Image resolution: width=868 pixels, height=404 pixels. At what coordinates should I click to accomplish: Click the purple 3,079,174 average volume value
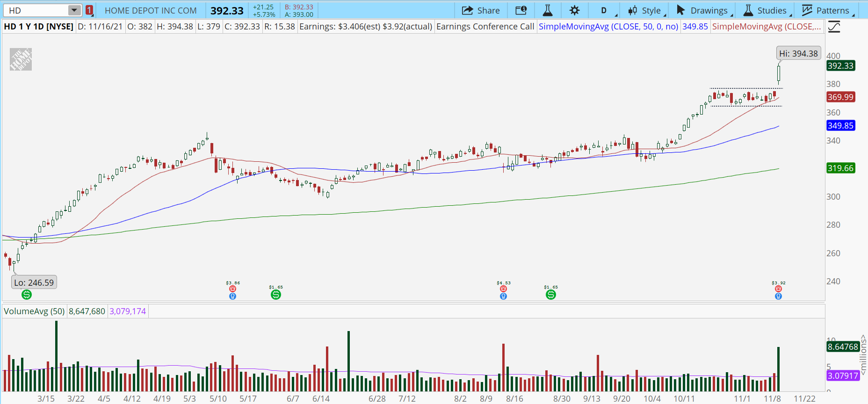pos(128,311)
